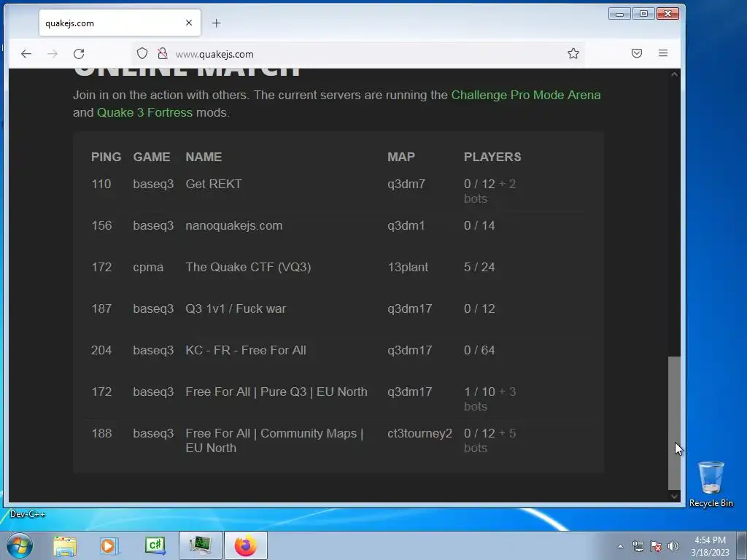The image size is (747, 560).
Task: Click the PLAYERS column header
Action: pos(492,157)
